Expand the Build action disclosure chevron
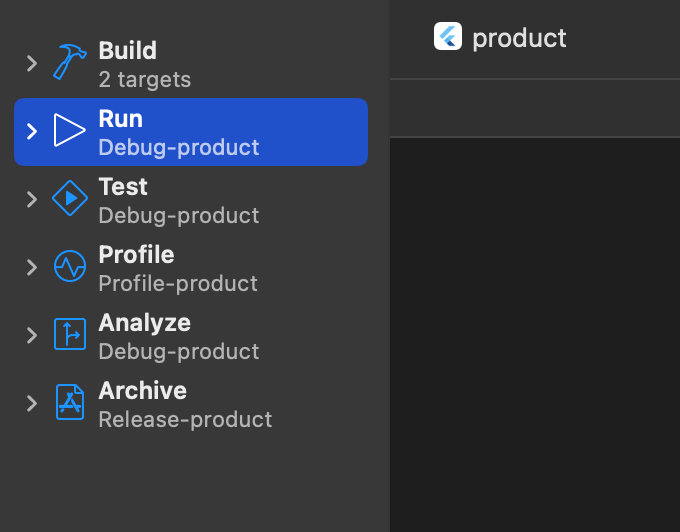This screenshot has height=532, width=680. [x=32, y=63]
